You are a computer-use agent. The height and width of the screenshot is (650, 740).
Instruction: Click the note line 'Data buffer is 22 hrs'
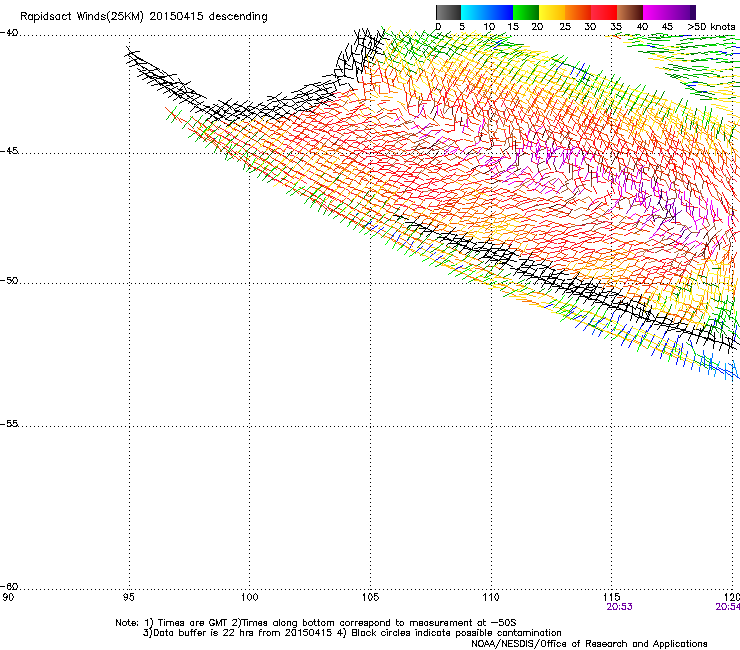click(352, 633)
